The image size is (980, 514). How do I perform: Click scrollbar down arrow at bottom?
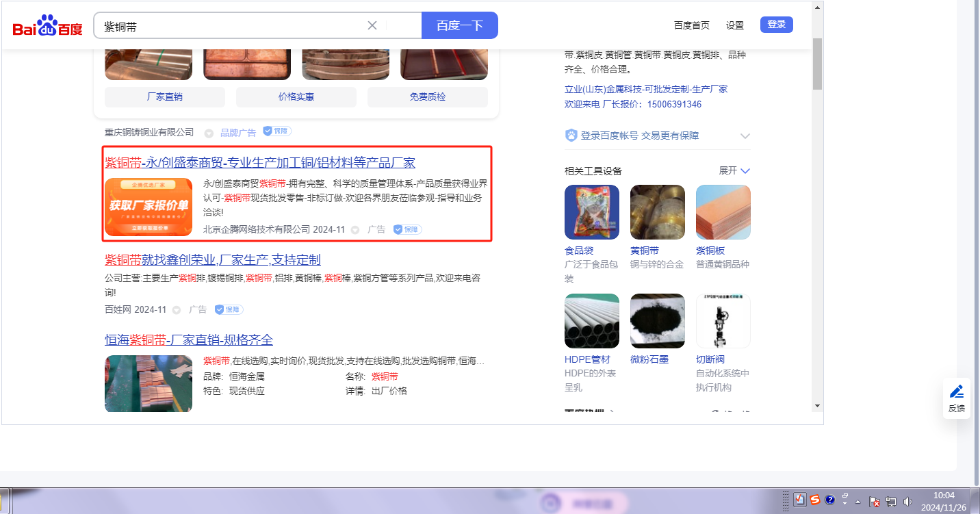(817, 406)
